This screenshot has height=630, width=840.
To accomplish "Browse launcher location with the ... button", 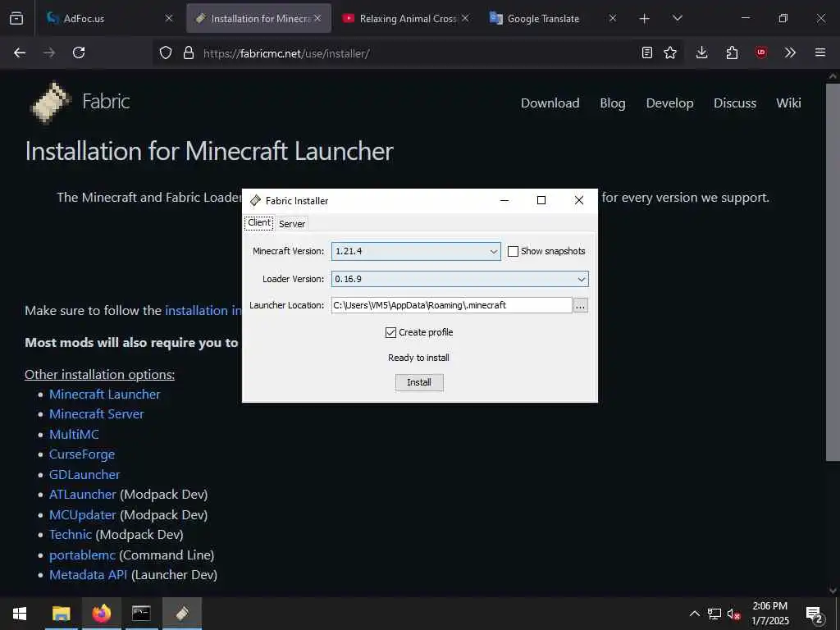I will 581,305.
